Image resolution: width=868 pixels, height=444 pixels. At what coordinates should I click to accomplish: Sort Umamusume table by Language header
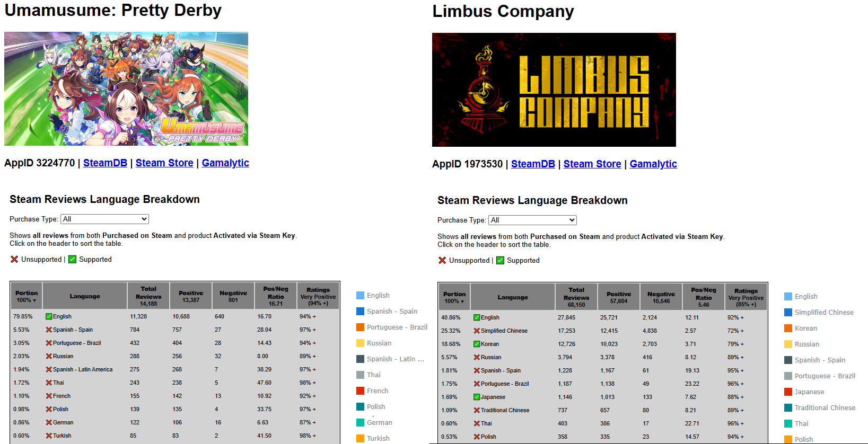(85, 296)
